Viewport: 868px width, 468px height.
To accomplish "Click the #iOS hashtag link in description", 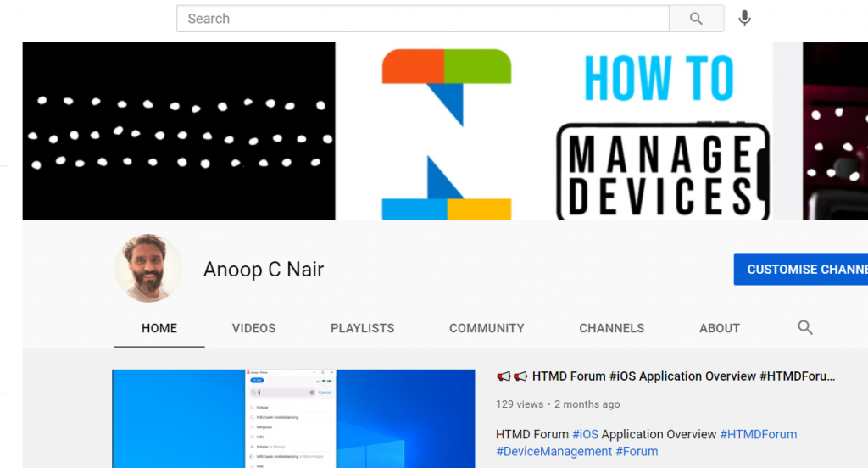I will tap(585, 434).
